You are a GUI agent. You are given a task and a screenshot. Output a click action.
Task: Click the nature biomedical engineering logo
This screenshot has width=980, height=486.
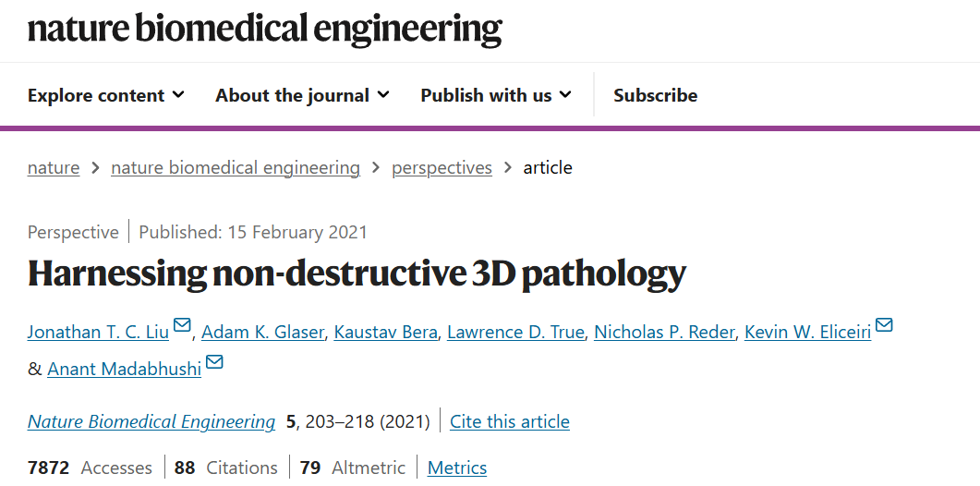(x=265, y=29)
